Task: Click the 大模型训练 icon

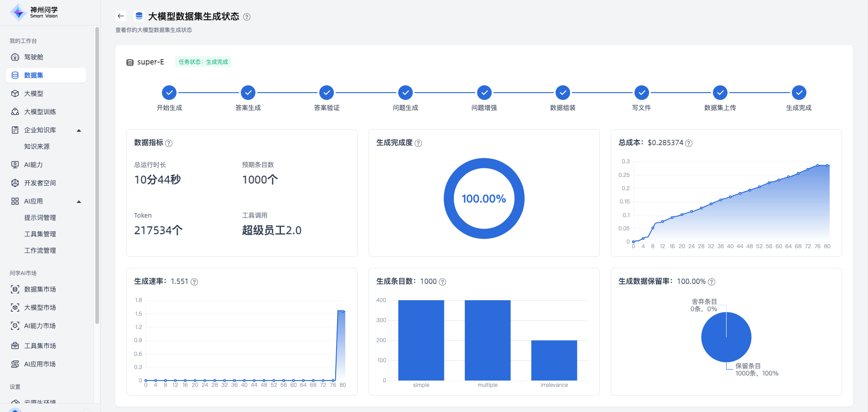Action: (15, 112)
